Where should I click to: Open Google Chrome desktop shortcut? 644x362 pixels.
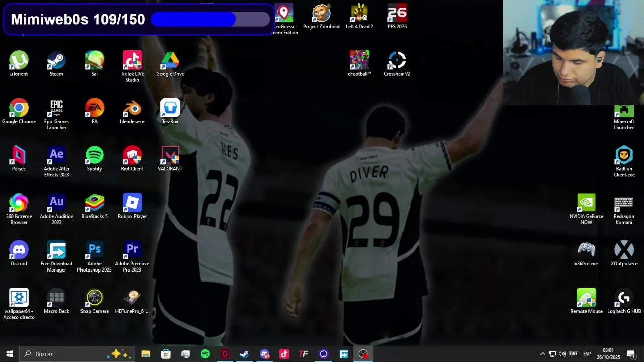pyautogui.click(x=19, y=111)
